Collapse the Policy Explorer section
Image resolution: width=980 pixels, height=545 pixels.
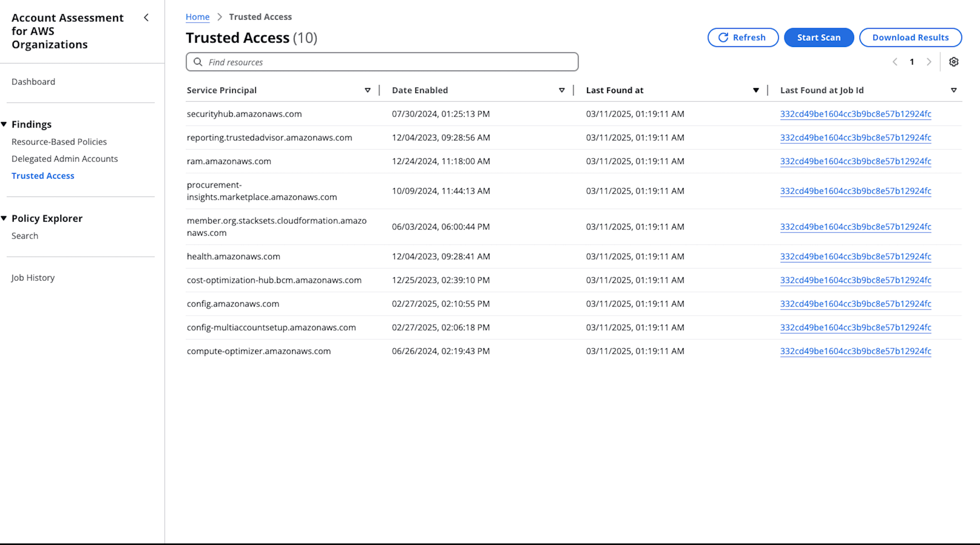click(4, 218)
